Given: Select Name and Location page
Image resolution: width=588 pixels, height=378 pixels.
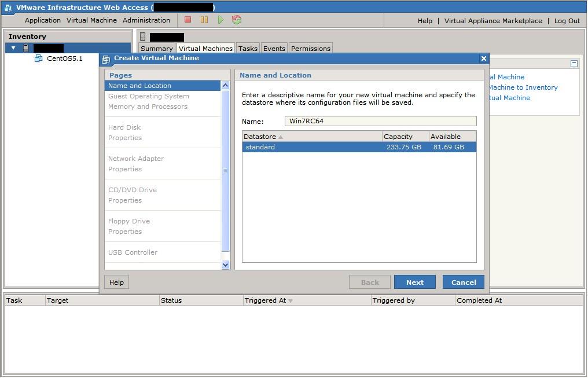Looking at the screenshot, I should 163,86.
